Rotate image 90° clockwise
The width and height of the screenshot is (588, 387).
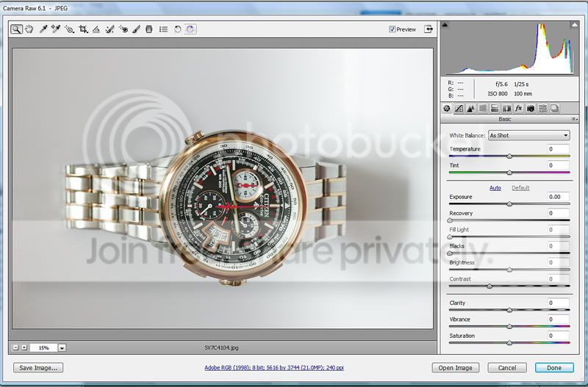pyautogui.click(x=190, y=29)
